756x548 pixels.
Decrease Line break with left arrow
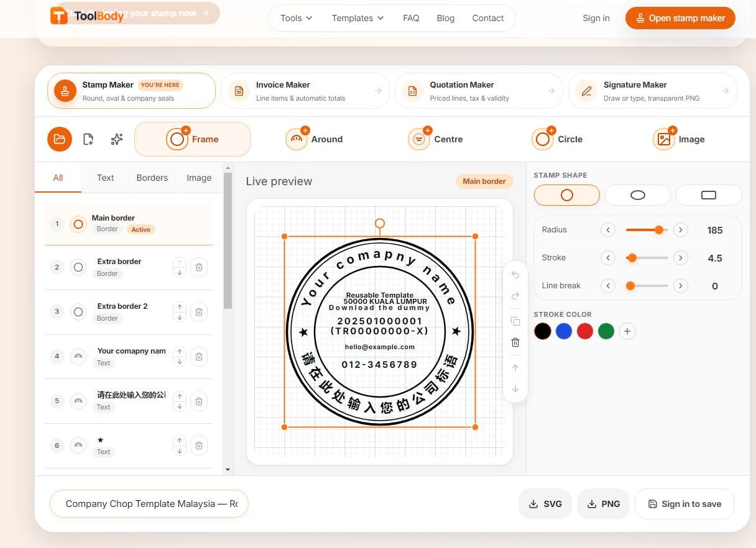608,286
